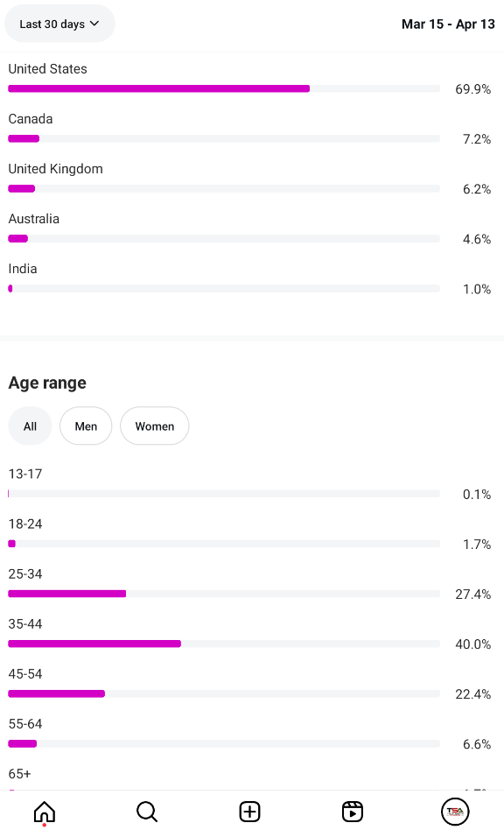Open the Last 30 days dropdown
Image resolution: width=504 pixels, height=830 pixels.
click(59, 24)
